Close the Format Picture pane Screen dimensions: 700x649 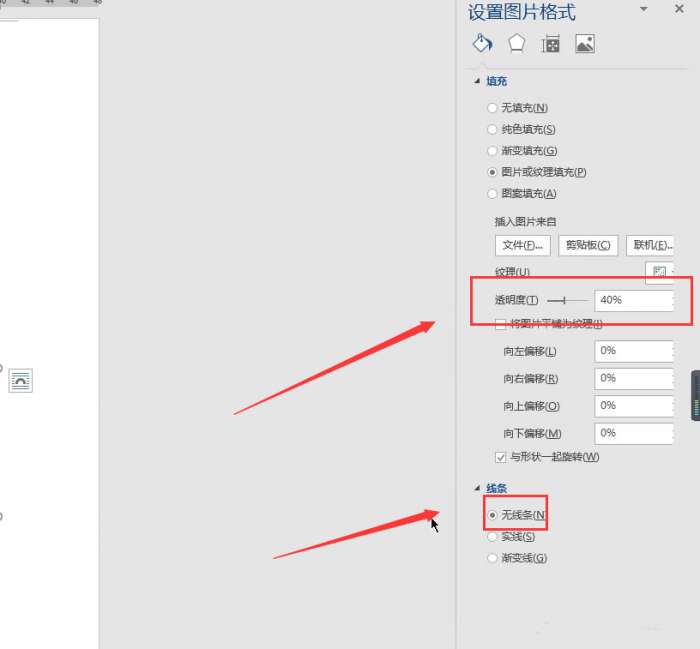click(x=679, y=8)
